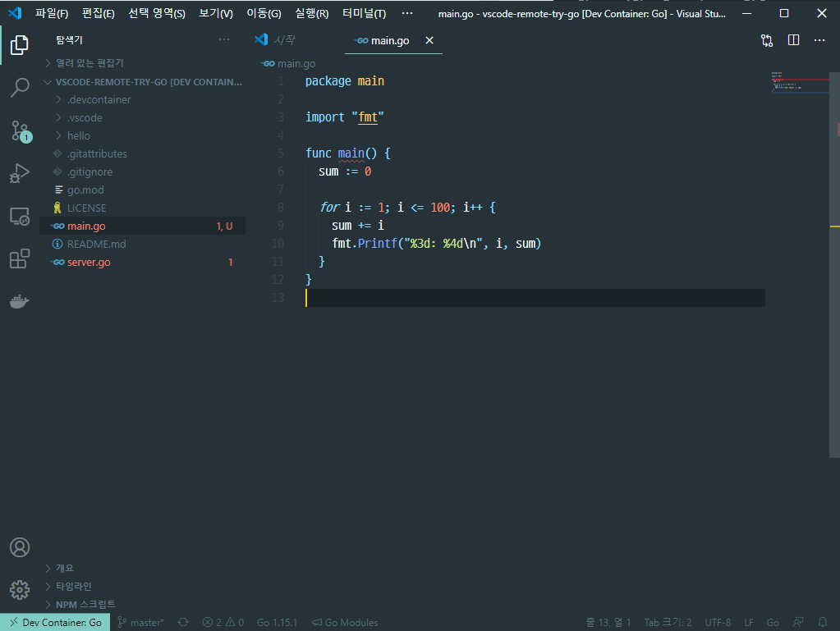This screenshot has height=631, width=840.
Task: Open the View menu
Action: point(216,13)
